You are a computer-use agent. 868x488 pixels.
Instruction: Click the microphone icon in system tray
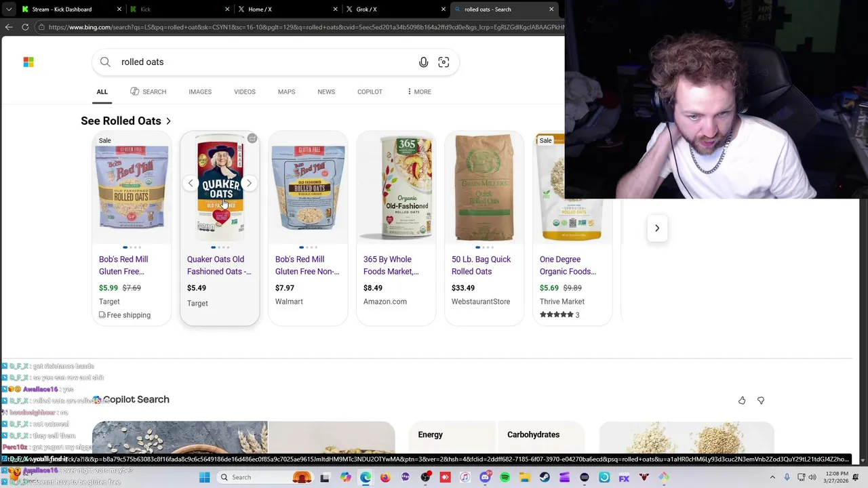coord(787,477)
